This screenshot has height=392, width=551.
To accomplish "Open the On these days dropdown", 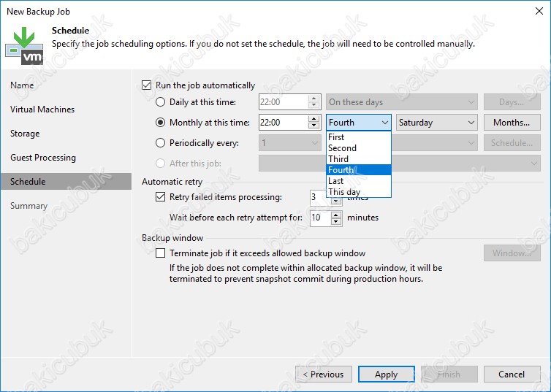I will [x=402, y=102].
